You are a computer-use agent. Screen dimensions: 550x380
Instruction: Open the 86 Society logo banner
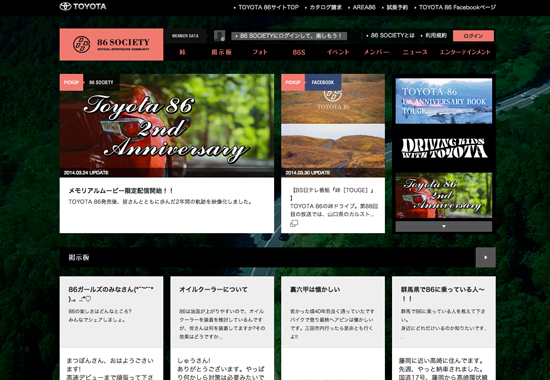tap(111, 45)
